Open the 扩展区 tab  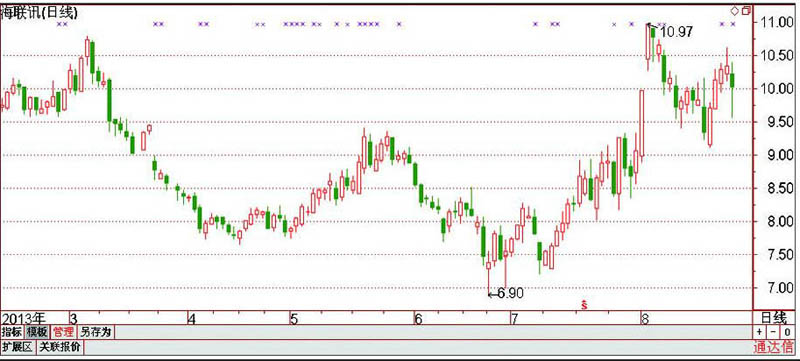pyautogui.click(x=17, y=348)
